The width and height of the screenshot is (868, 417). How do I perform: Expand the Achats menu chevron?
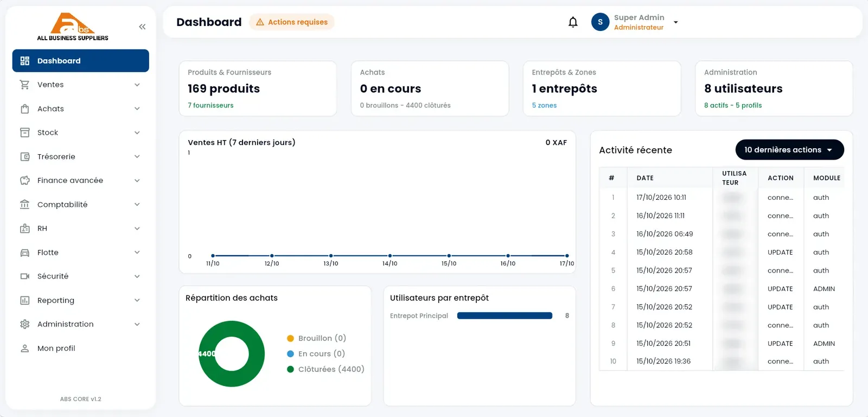pyautogui.click(x=137, y=109)
